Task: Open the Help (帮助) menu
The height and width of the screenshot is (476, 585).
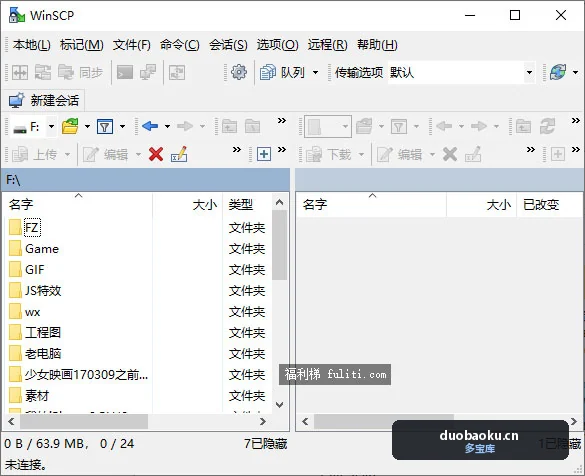Action: click(x=377, y=45)
